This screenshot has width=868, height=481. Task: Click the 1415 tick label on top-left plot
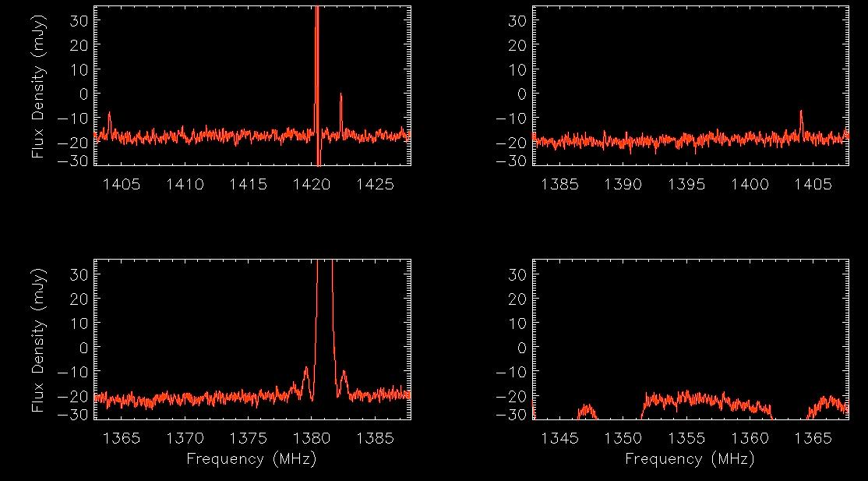(249, 184)
